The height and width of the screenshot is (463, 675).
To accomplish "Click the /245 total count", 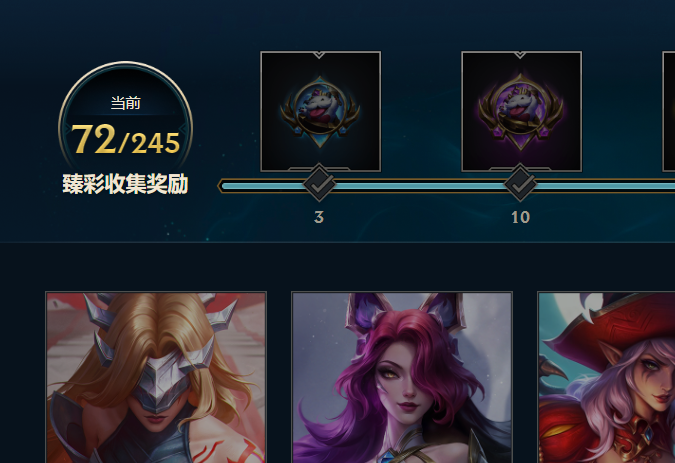I will click(x=149, y=143).
